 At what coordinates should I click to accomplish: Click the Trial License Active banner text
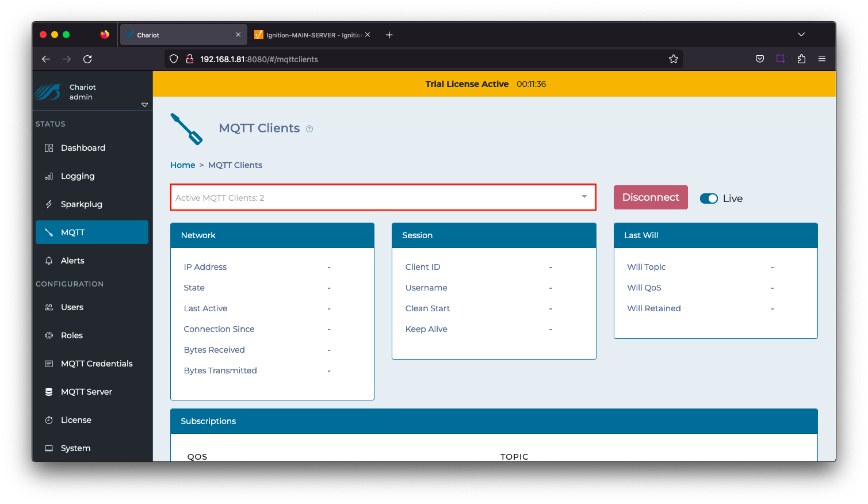[x=467, y=84]
